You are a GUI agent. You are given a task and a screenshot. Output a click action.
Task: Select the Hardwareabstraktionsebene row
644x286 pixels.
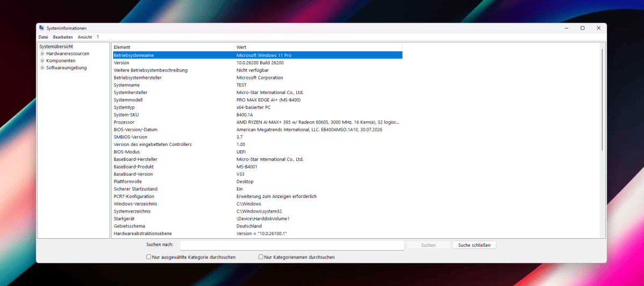pos(257,233)
